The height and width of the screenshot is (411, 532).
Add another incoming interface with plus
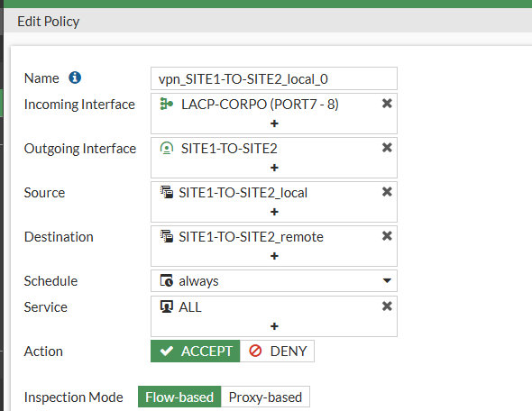(274, 123)
